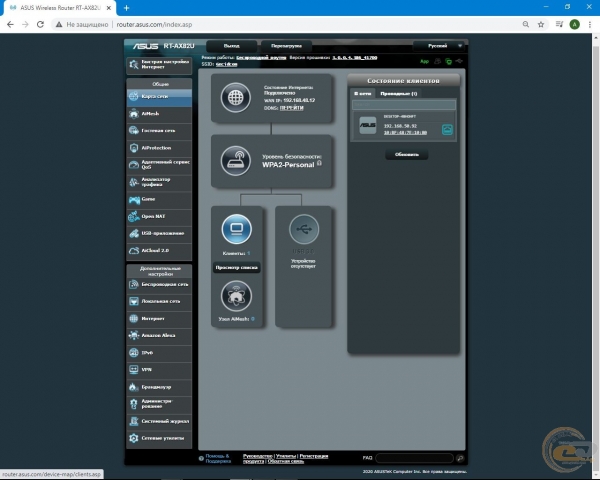600x480 pixels.
Task: Click the AiProtection shield icon
Action: pyautogui.click(x=134, y=148)
